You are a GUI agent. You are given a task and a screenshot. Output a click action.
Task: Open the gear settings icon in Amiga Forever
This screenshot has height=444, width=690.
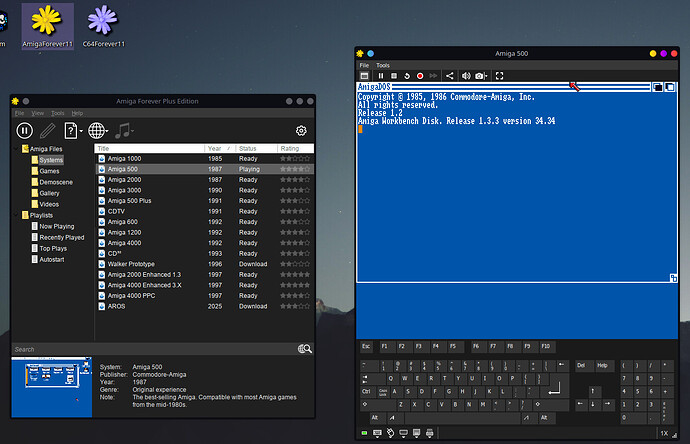[301, 131]
